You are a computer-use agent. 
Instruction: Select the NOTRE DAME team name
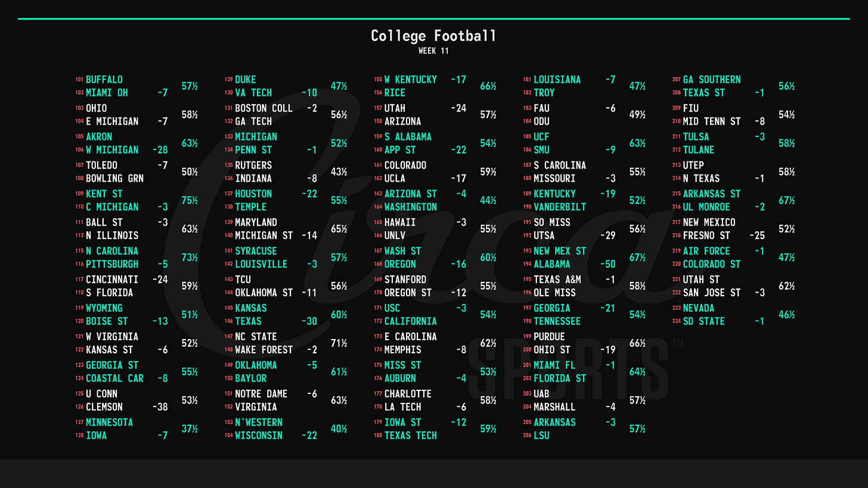pos(261,394)
